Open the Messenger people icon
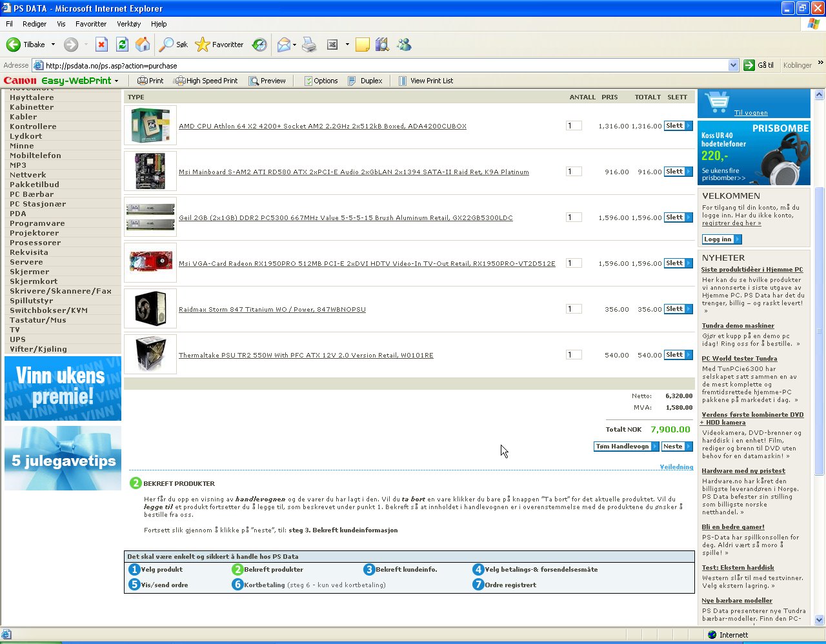 [405, 45]
